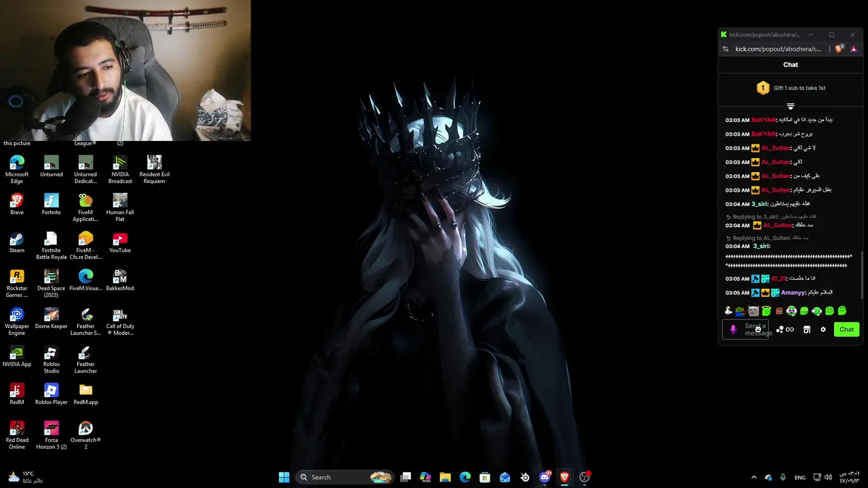
Task: Click the kick.com popout address bar URL
Action: (778, 49)
